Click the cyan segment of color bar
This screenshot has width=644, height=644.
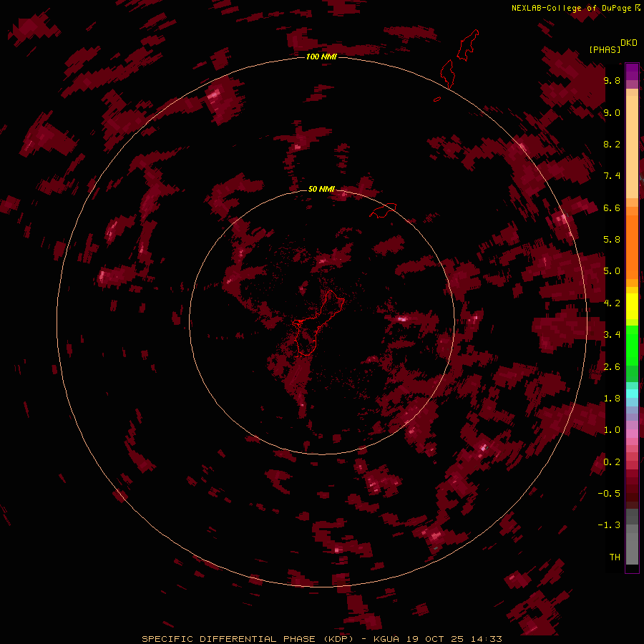[632, 393]
